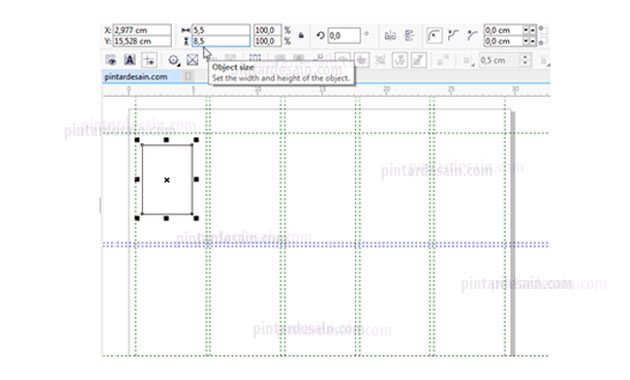Click the 0,5 cm value field
Image resolution: width=630 pixels, height=380 pixels.
coord(499,60)
